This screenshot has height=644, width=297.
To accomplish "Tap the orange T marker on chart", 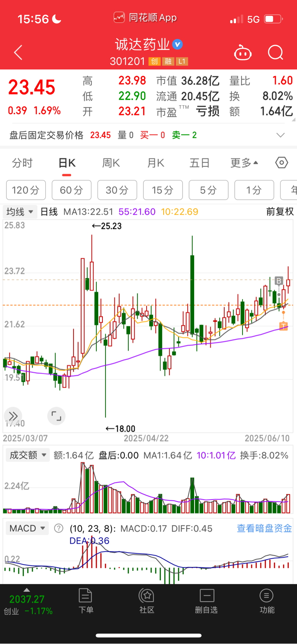I will pyautogui.click(x=283, y=326).
